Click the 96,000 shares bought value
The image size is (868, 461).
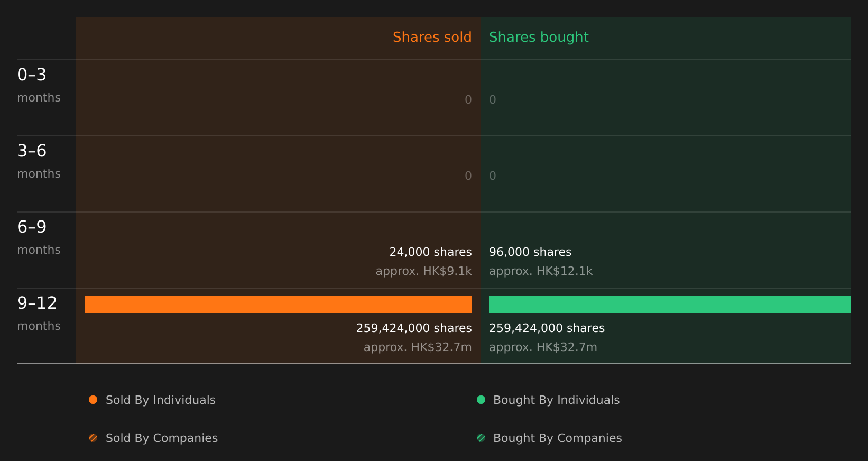[530, 252]
